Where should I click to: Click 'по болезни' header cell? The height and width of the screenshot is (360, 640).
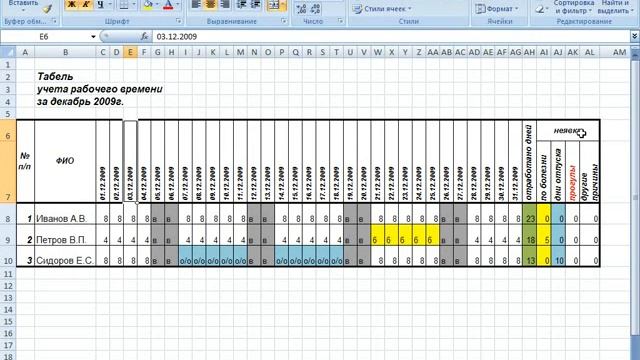(544, 171)
